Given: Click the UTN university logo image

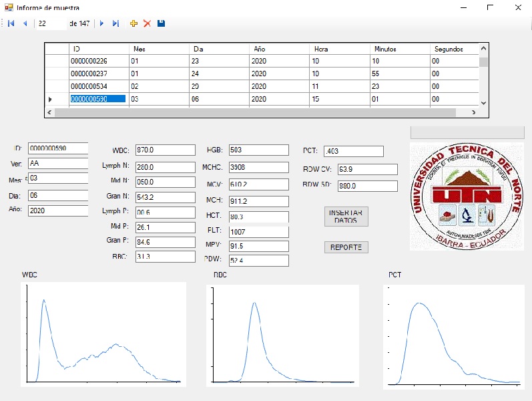Looking at the screenshot, I should 467,196.
